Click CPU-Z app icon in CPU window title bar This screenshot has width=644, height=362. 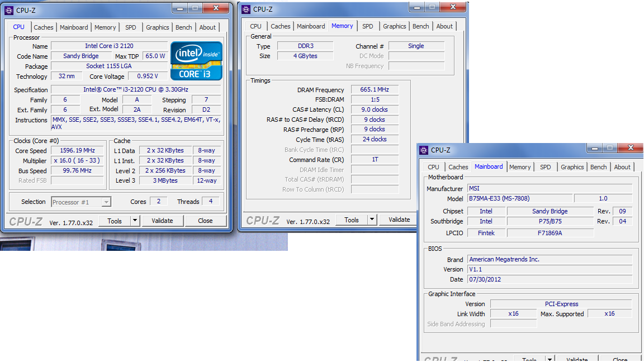9,10
